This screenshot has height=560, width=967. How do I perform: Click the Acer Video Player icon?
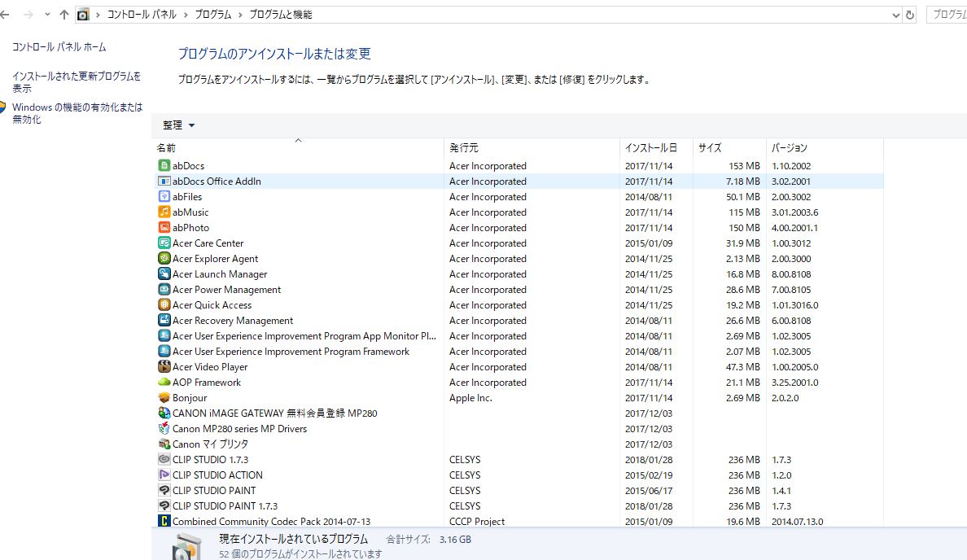point(164,367)
